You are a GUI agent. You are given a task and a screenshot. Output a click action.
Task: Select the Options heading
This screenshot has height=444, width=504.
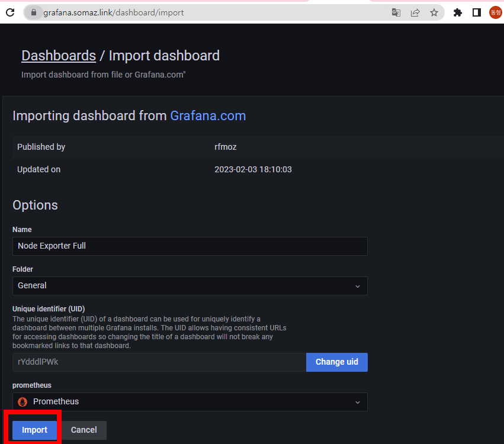click(x=35, y=205)
